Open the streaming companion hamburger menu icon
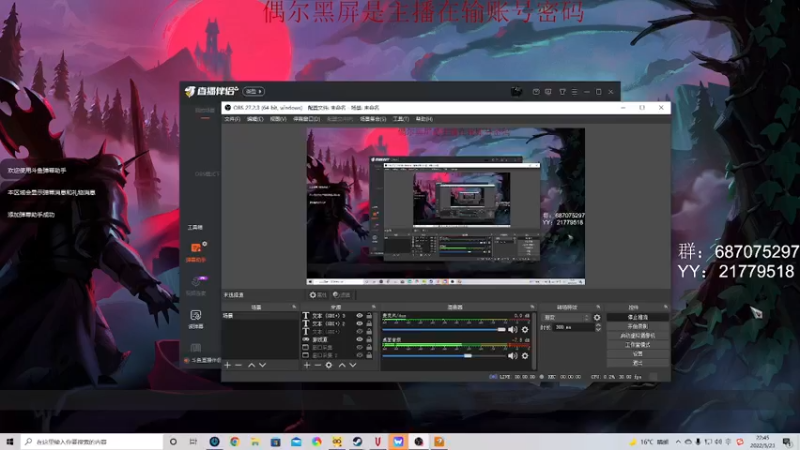The height and width of the screenshot is (450, 800). [x=574, y=92]
